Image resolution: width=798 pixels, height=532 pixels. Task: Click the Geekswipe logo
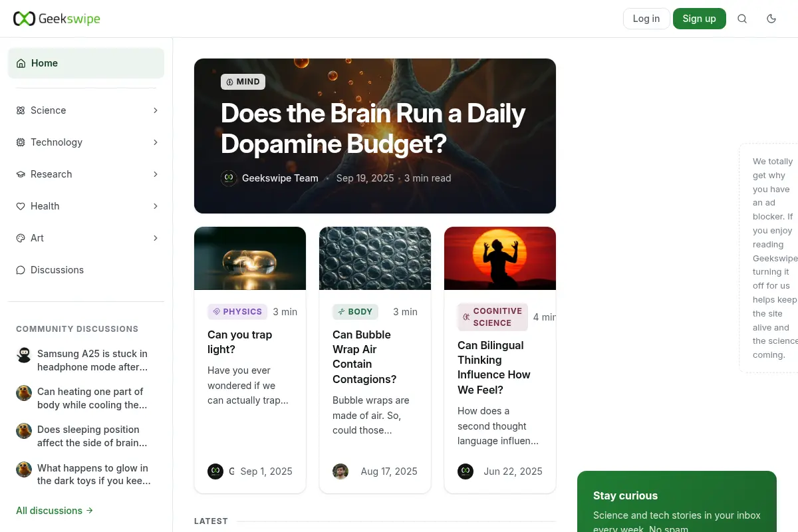tap(57, 19)
